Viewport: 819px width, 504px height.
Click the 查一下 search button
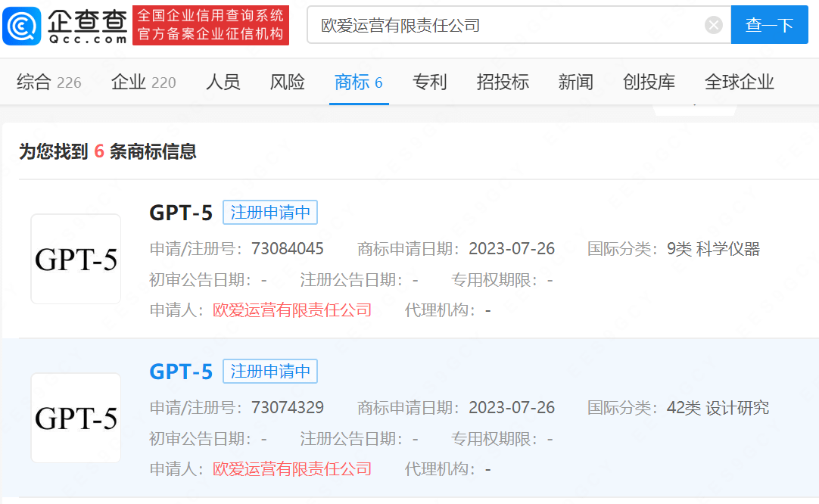tap(769, 24)
